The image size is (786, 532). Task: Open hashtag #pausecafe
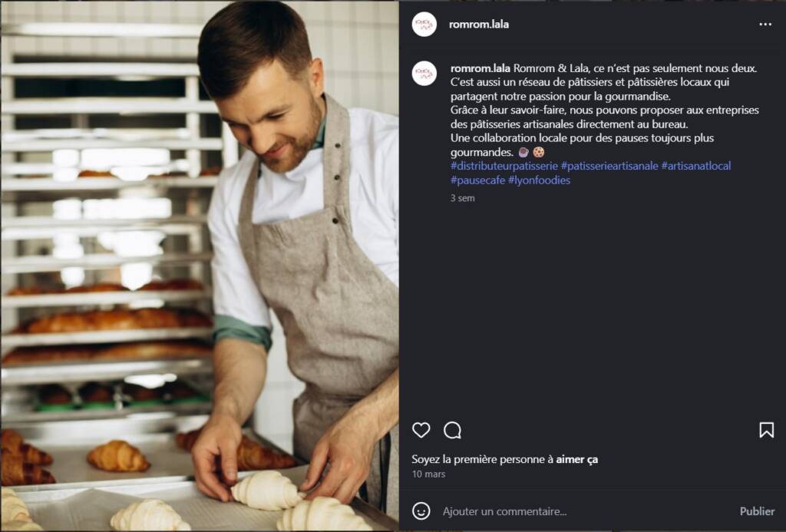[477, 180]
